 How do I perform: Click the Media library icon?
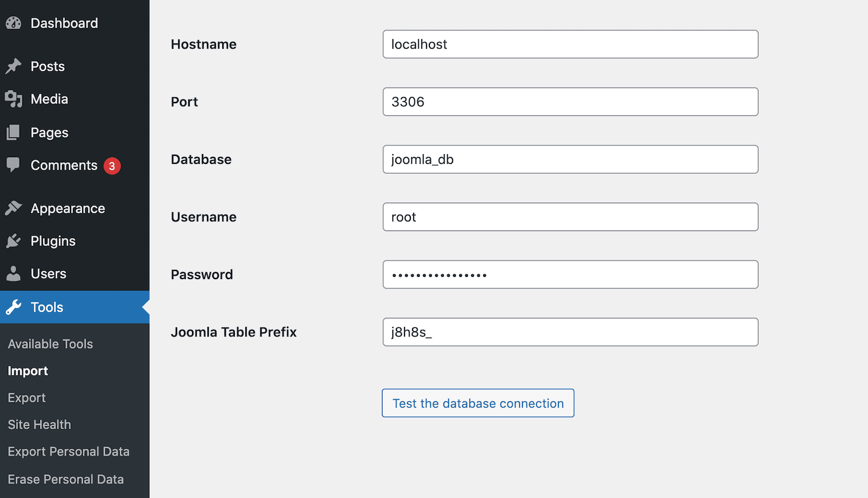click(x=13, y=99)
